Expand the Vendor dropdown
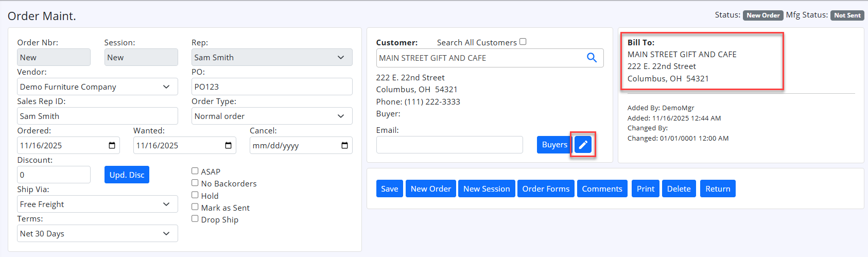868x257 pixels. [x=98, y=87]
